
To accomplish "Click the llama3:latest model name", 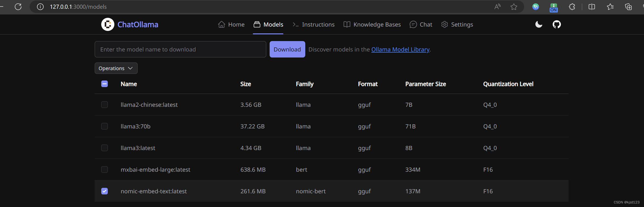I will point(138,148).
